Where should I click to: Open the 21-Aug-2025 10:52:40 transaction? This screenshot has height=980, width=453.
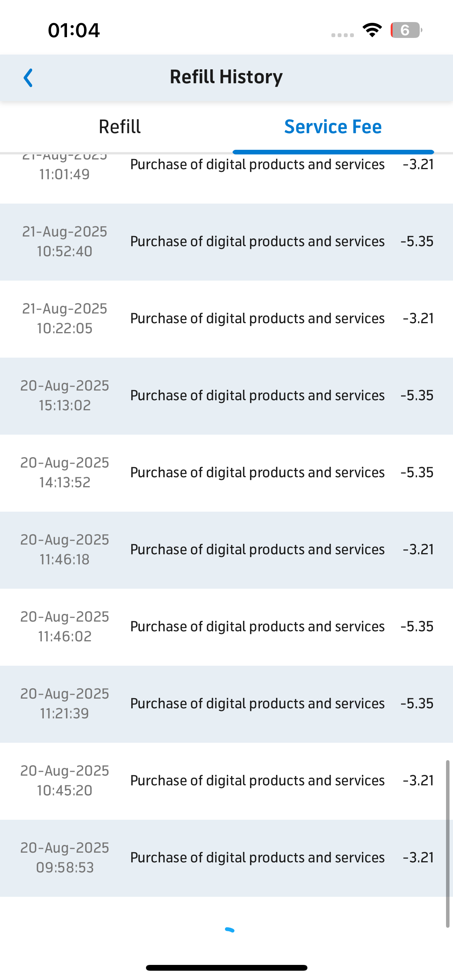click(x=226, y=242)
